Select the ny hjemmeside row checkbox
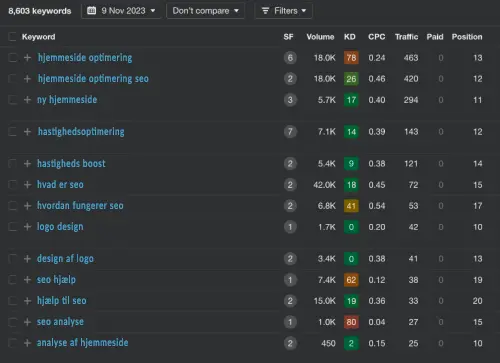This screenshot has height=363, width=500. pos(12,100)
